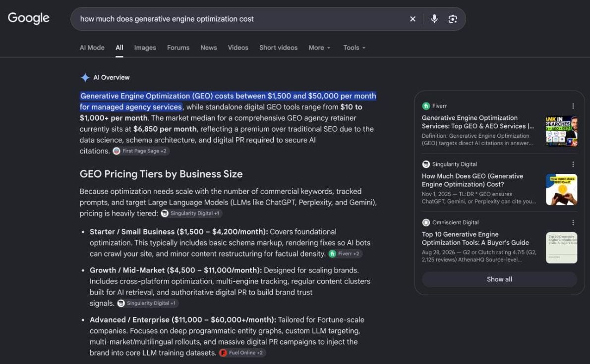This screenshot has height=364, width=590.
Task: Click the AI Overview sparkle icon
Action: (85, 77)
